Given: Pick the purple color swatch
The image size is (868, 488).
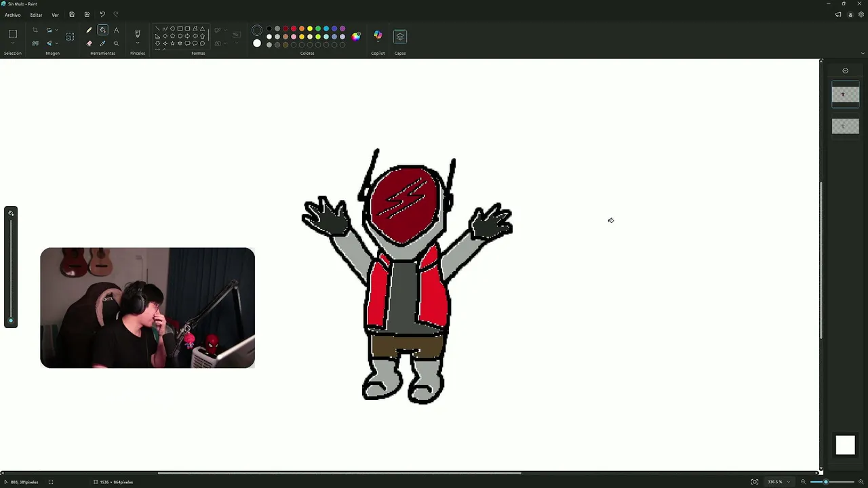Looking at the screenshot, I should pyautogui.click(x=342, y=29).
